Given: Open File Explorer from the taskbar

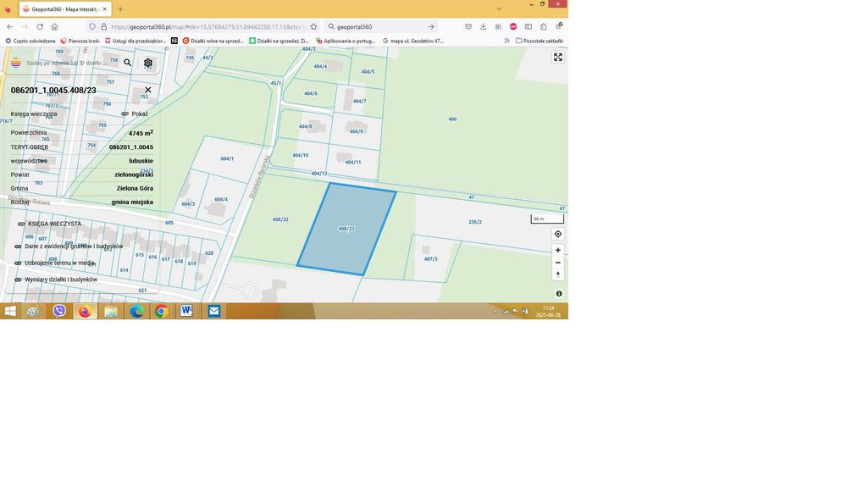Looking at the screenshot, I should pos(111,311).
